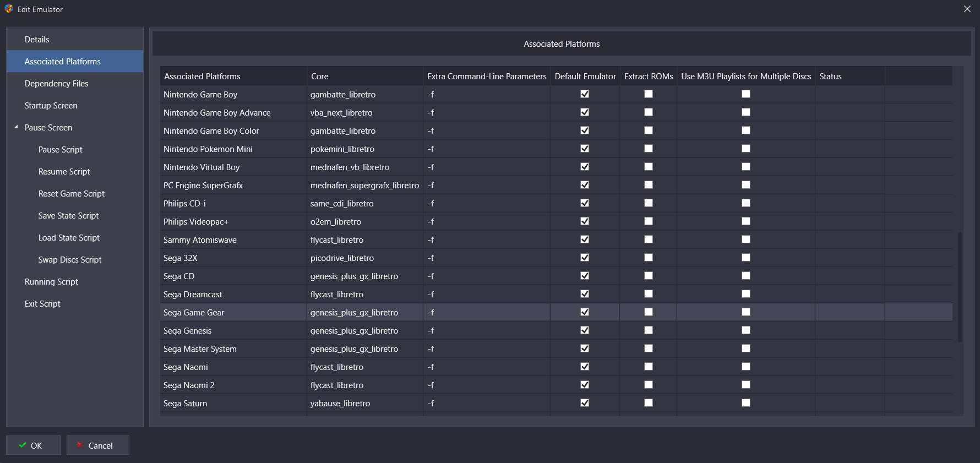Edit the same_cdi_libretro core cell

tap(365, 204)
